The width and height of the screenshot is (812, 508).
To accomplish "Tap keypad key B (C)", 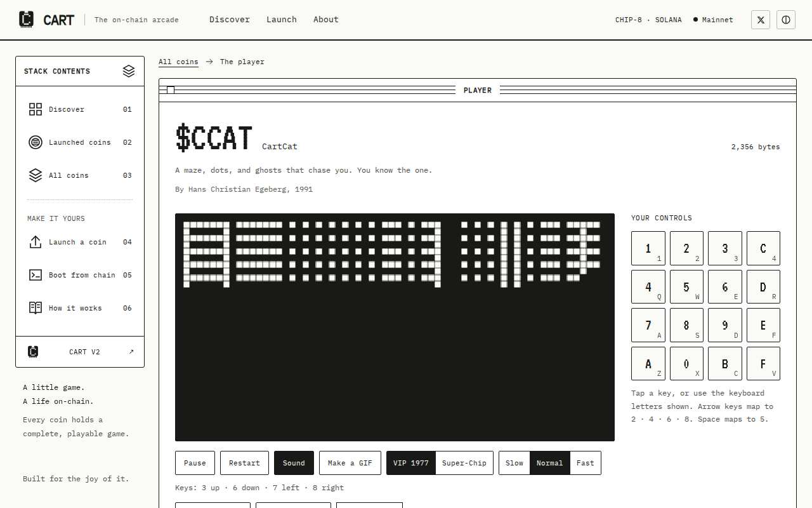I will click(725, 364).
